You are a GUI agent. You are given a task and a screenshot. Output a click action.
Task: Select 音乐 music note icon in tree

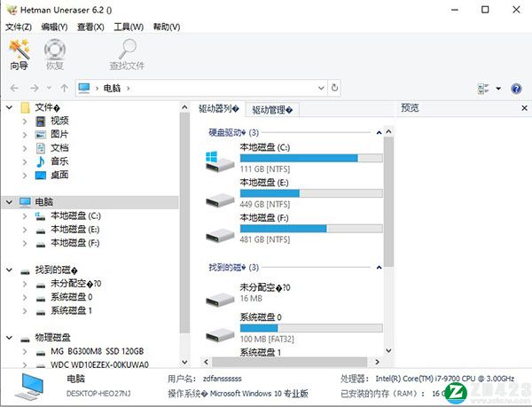tap(41, 161)
